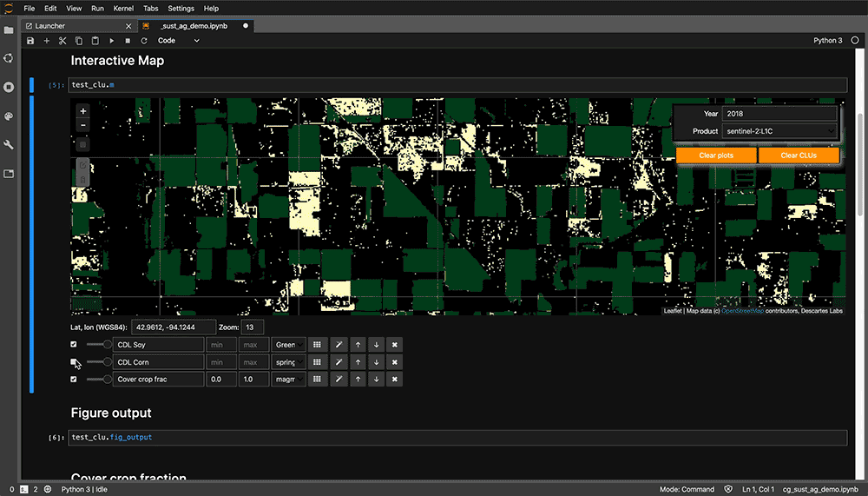The image size is (868, 496).
Task: Run the selected cell with play button
Action: click(x=111, y=41)
